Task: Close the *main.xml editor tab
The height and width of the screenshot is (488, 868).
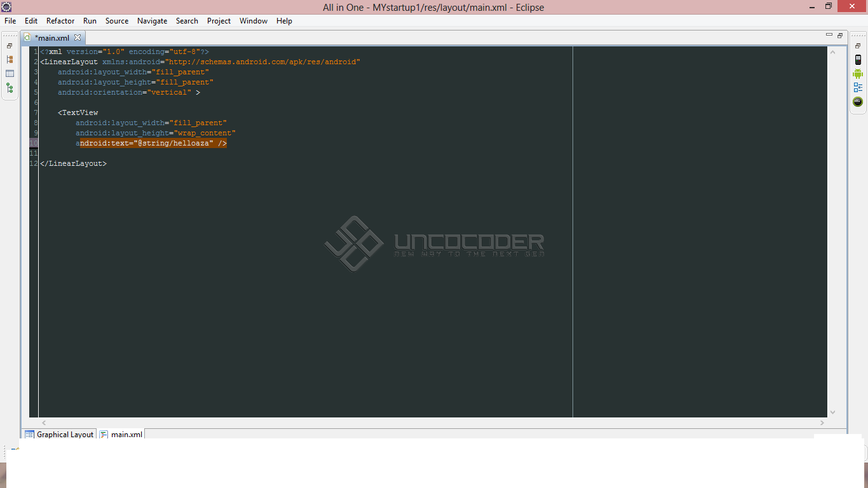Action: coord(78,37)
